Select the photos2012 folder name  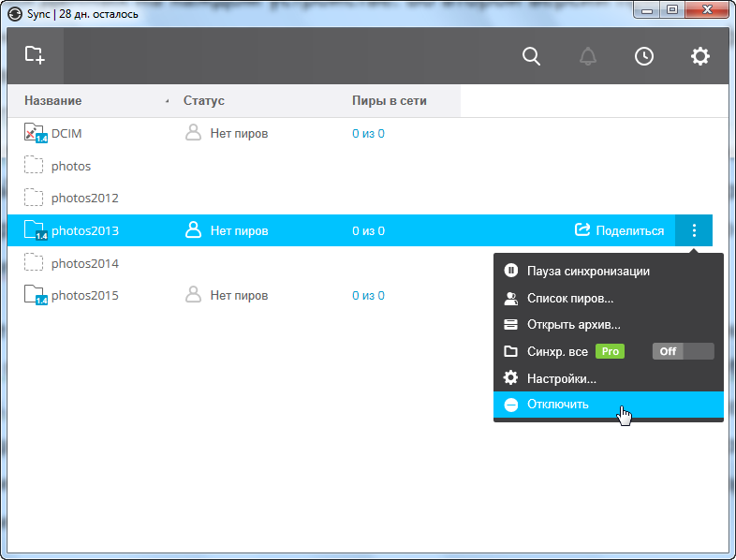85,199
